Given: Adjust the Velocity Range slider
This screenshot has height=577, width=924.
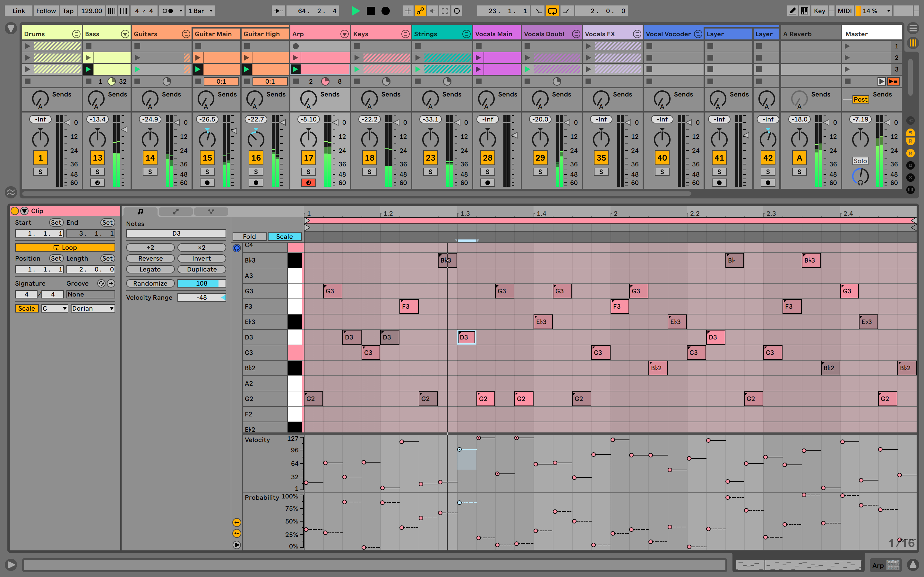Looking at the screenshot, I should (201, 297).
